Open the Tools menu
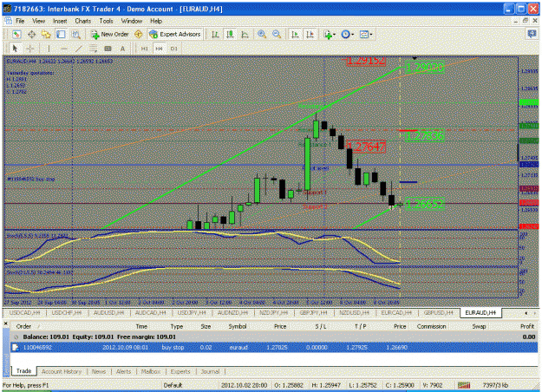The image size is (542, 392). click(x=106, y=21)
